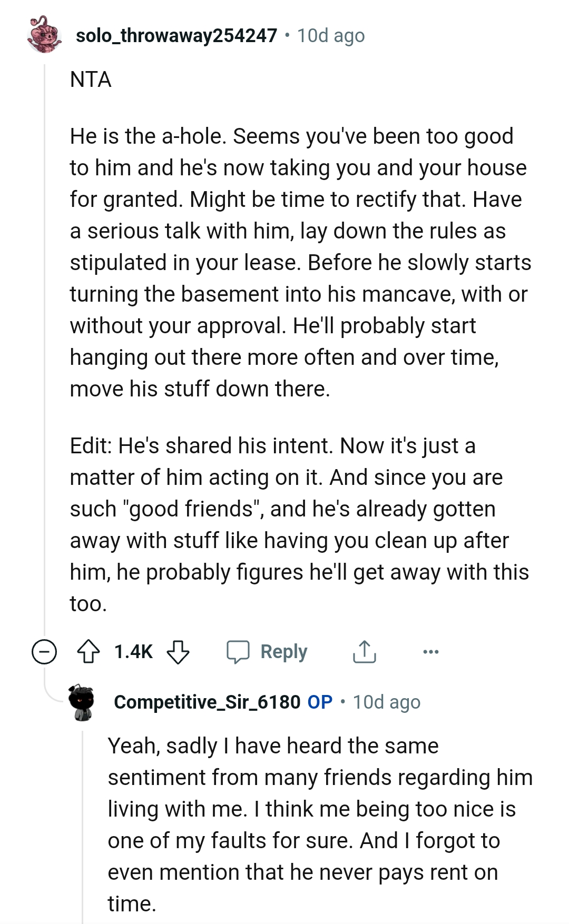Collapse the thread with the minus circle

(x=44, y=651)
